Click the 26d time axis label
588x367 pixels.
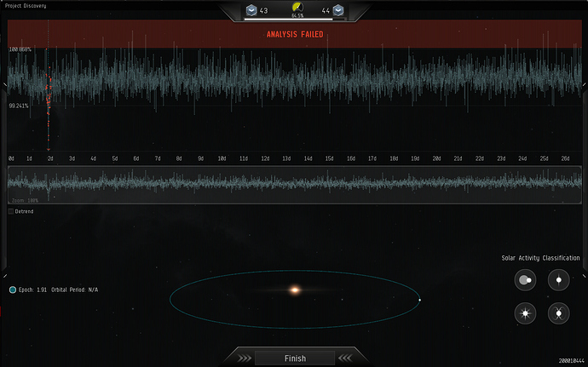point(566,158)
